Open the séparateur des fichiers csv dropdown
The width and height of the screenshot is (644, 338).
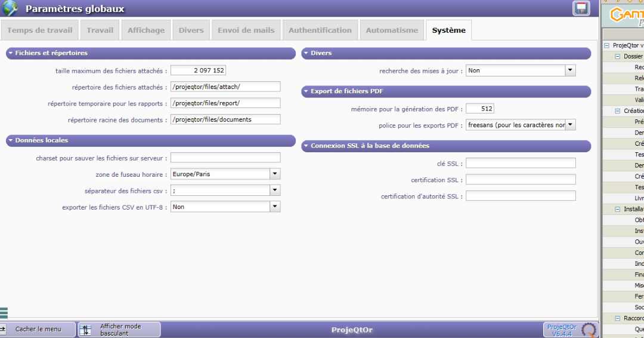pos(274,190)
